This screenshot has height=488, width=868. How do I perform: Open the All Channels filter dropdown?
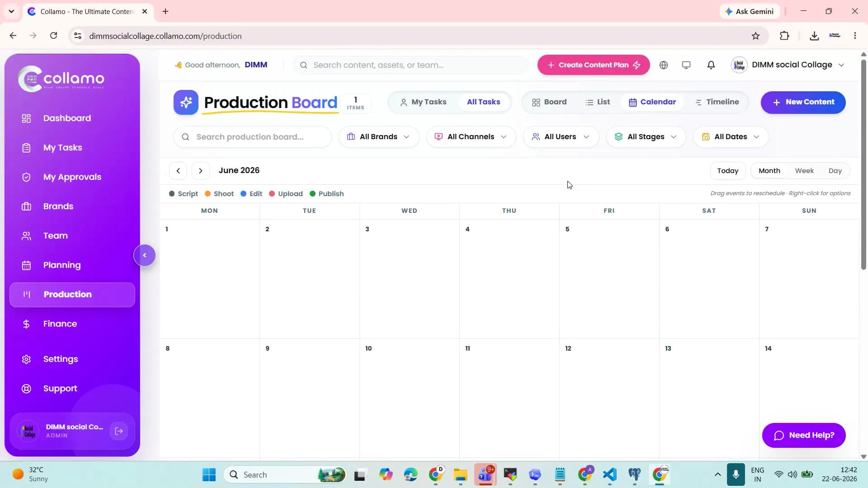(x=471, y=137)
